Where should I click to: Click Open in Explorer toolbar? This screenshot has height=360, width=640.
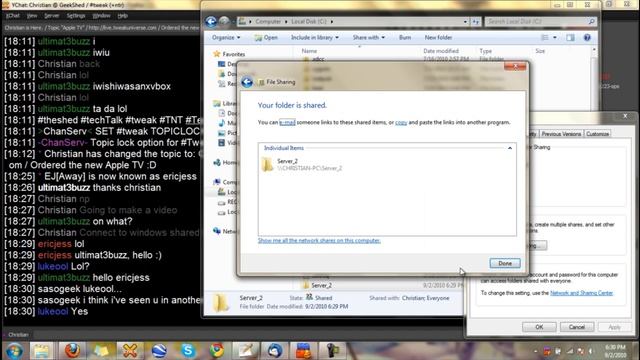[x=266, y=38]
